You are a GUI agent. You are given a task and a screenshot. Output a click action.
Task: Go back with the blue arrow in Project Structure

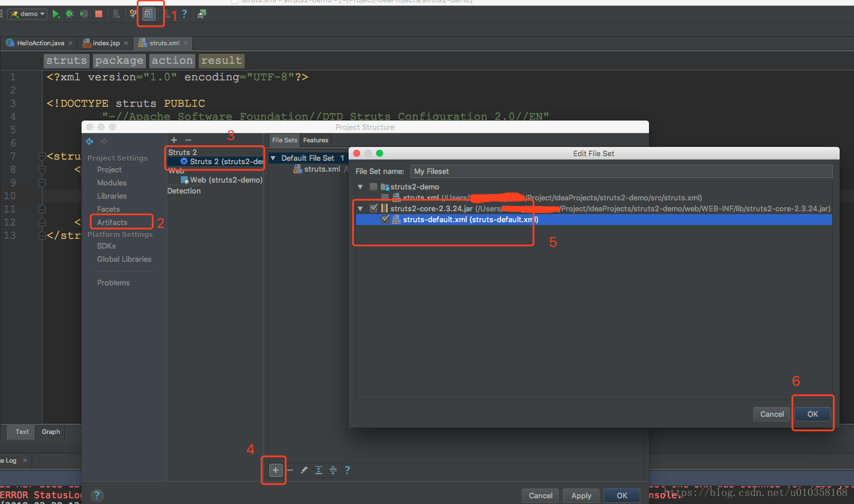[x=90, y=141]
